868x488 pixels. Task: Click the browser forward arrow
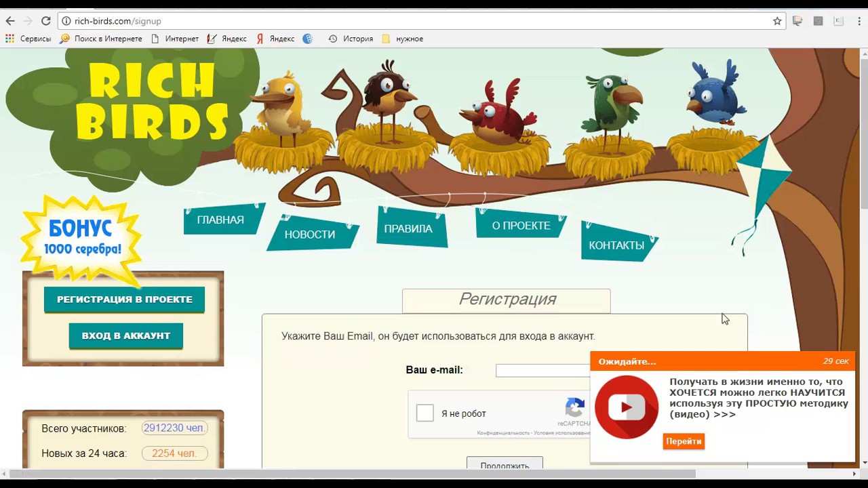tap(28, 21)
